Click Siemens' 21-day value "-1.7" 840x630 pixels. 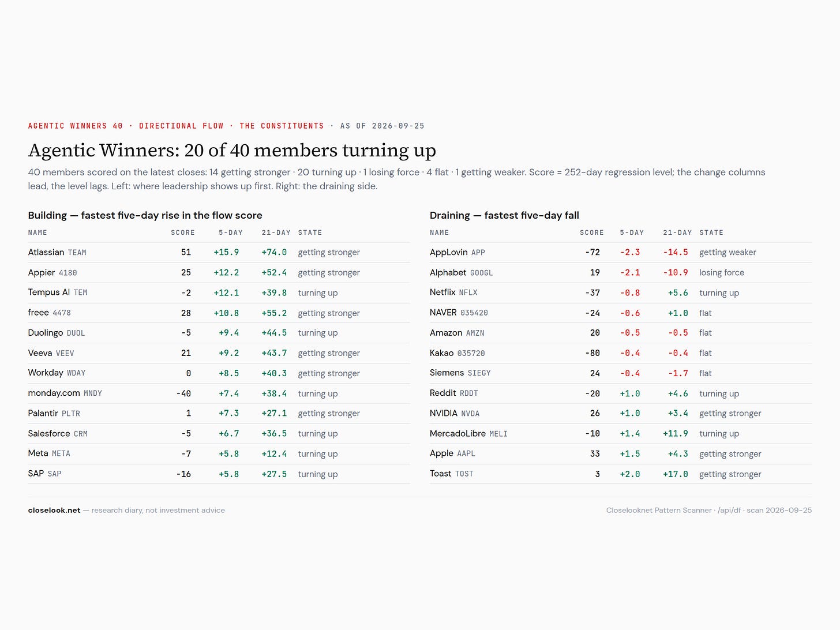678,373
